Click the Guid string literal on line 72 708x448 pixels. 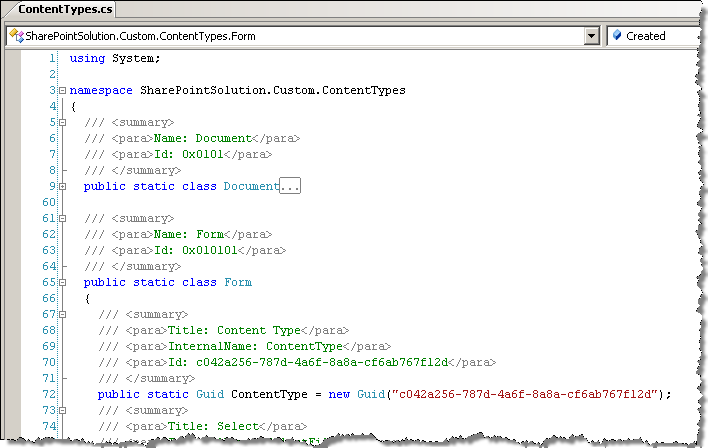pyautogui.click(x=524, y=394)
